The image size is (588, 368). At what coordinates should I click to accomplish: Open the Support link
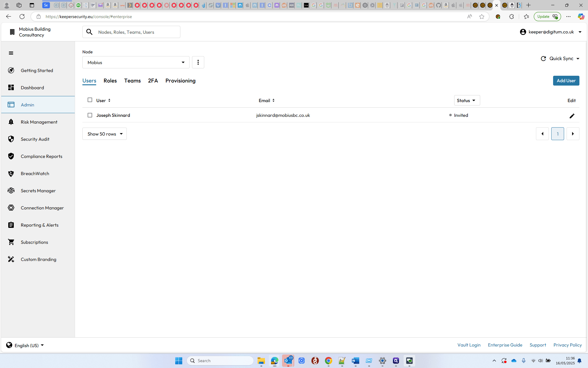(538, 345)
